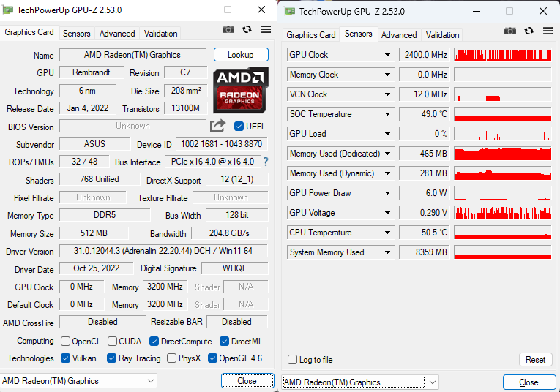Viewport: 560px width, 392px height.
Task: Open GPU Clock sensor dropdown
Action: click(x=387, y=55)
